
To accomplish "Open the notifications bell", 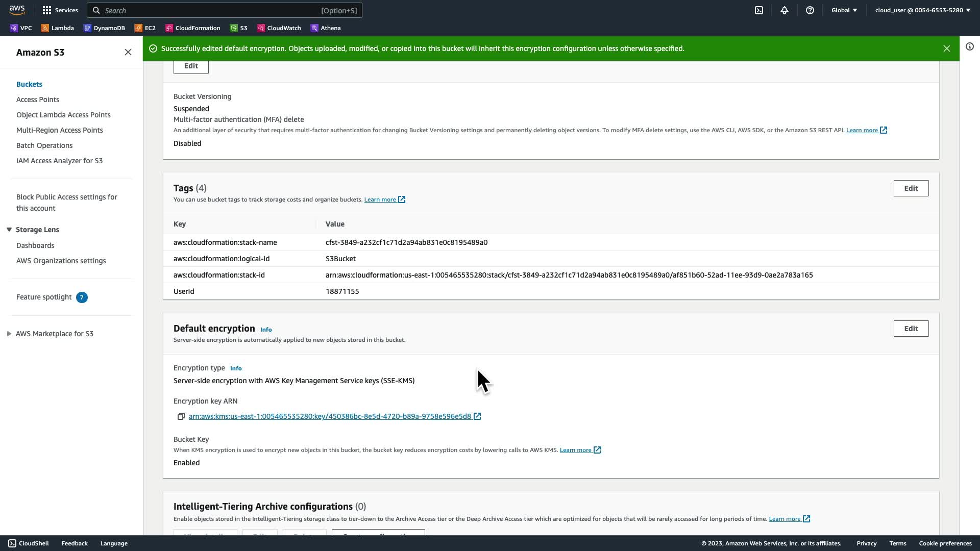I will click(x=785, y=10).
